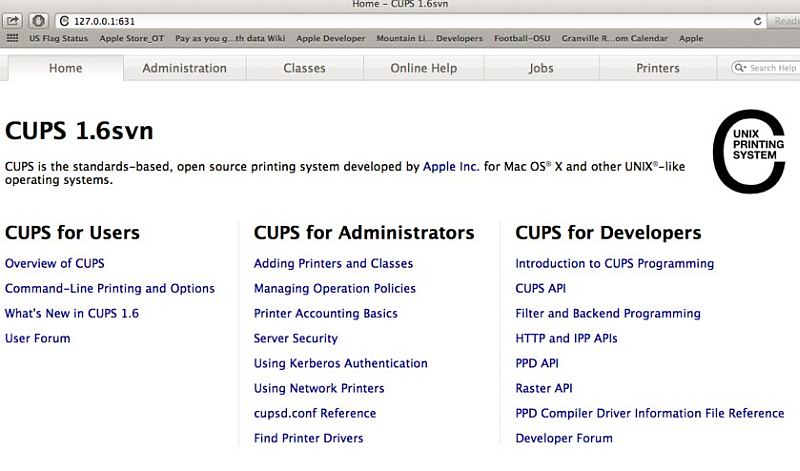Click the address bar showing 127.0.0.1:631

point(411,21)
